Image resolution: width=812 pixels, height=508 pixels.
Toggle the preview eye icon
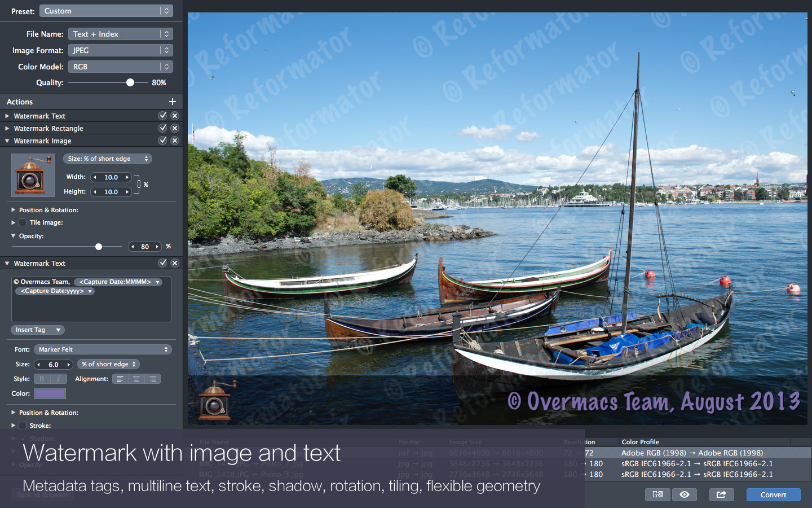point(685,494)
